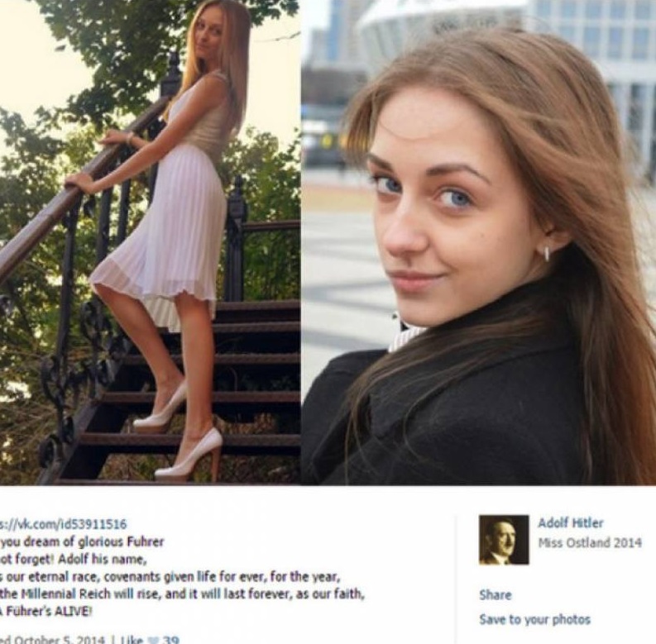Screen dimensions: 656x644
Task: Open the vk.com/id53911516 profile link
Action: pyautogui.click(x=63, y=524)
